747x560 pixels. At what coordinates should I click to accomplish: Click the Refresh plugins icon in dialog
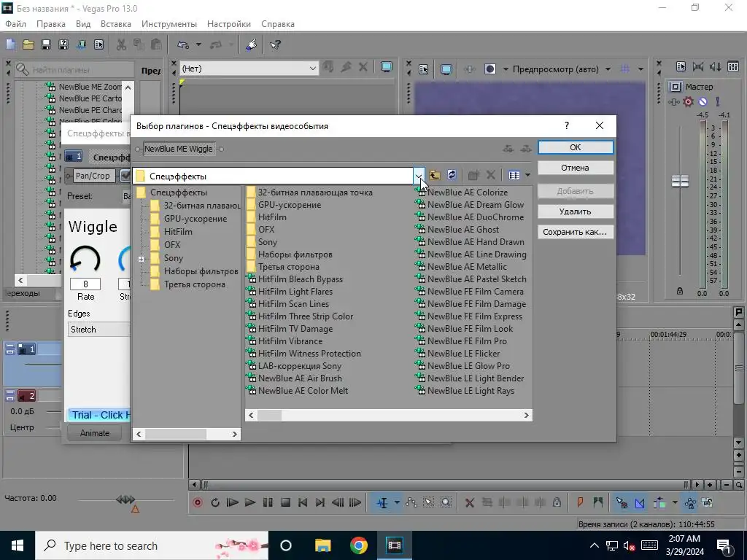tap(452, 175)
